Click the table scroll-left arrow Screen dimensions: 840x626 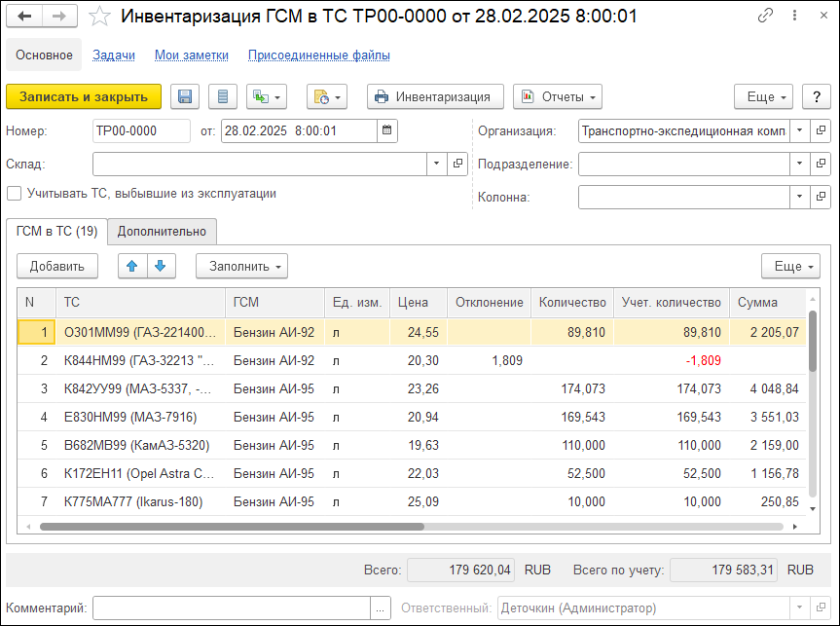pos(28,527)
